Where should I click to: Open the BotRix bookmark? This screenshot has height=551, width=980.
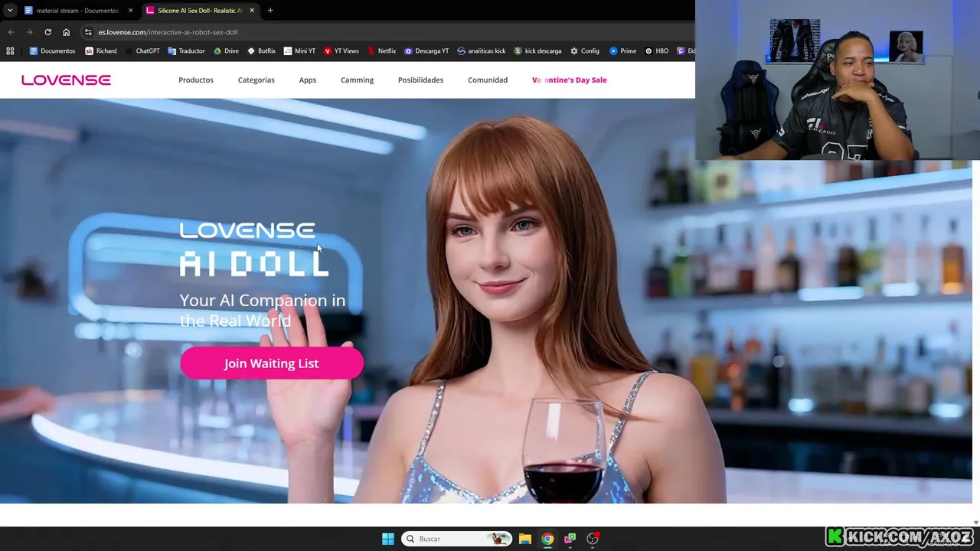(261, 51)
